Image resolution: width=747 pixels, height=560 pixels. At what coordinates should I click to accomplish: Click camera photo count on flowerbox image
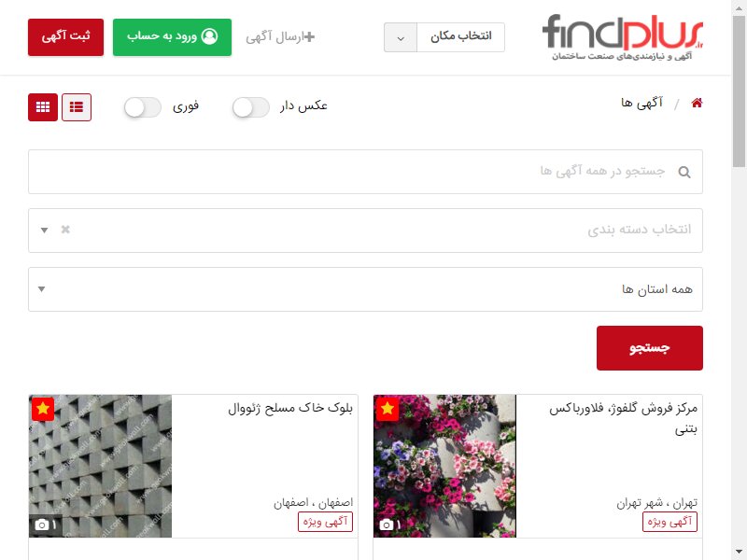click(x=389, y=525)
